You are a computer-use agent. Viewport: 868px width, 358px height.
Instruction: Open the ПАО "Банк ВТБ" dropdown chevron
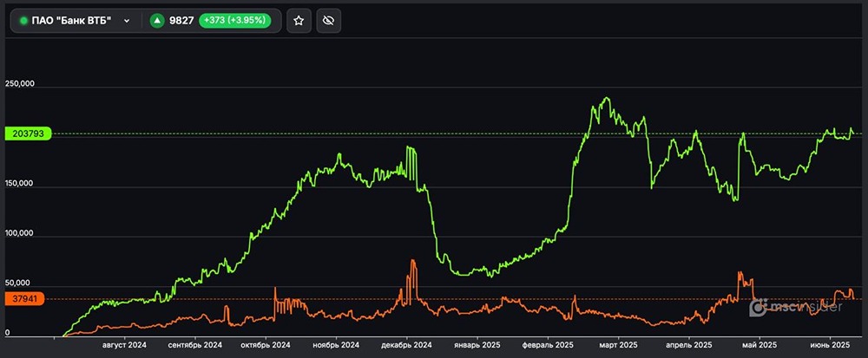127,21
